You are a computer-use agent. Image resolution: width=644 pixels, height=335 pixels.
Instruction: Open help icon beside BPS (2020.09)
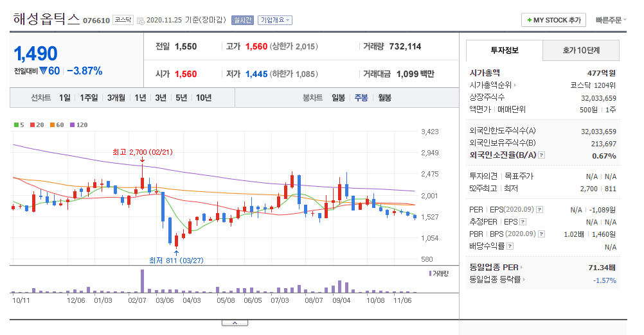click(x=541, y=234)
